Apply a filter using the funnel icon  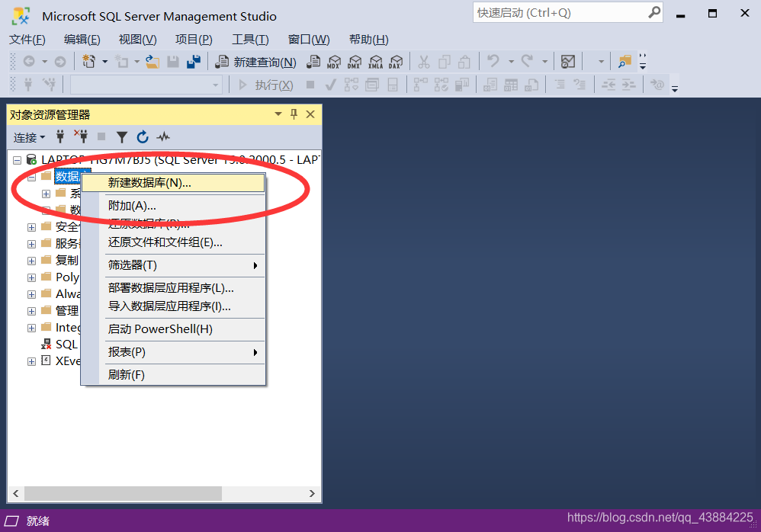(x=123, y=137)
